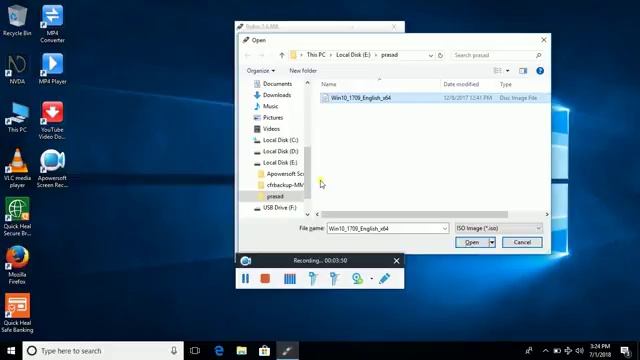This screenshot has height=360, width=640.
Task: Open the Windows Start menu
Action: click(x=11, y=351)
